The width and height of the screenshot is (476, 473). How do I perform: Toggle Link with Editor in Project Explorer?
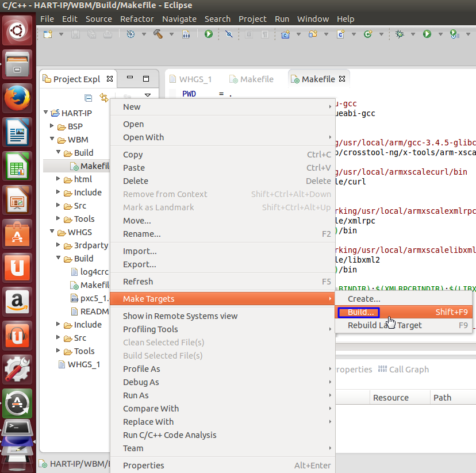click(104, 98)
